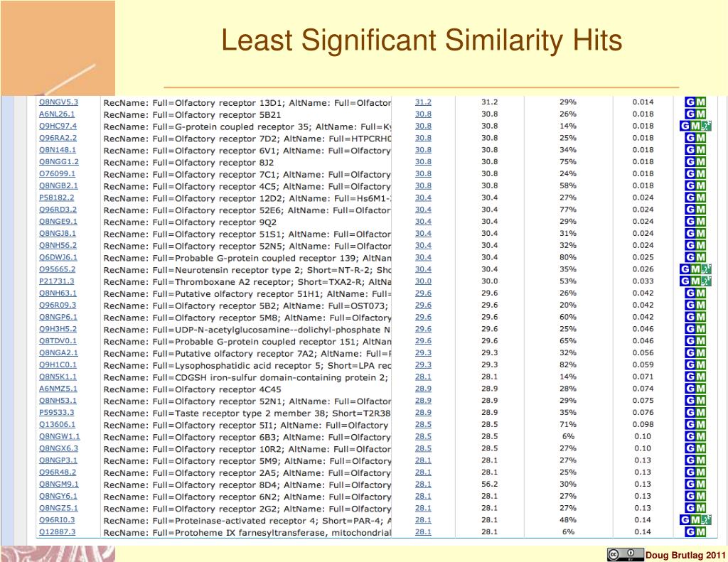Click the green M icon in the Q12887.3 row
The width and height of the screenshot is (728, 562).
(x=700, y=532)
